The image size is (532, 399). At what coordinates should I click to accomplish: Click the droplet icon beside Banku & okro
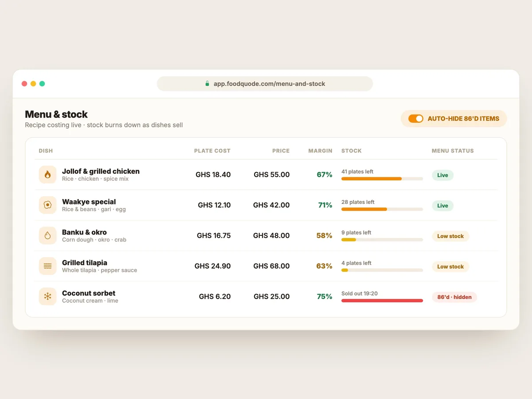47,236
